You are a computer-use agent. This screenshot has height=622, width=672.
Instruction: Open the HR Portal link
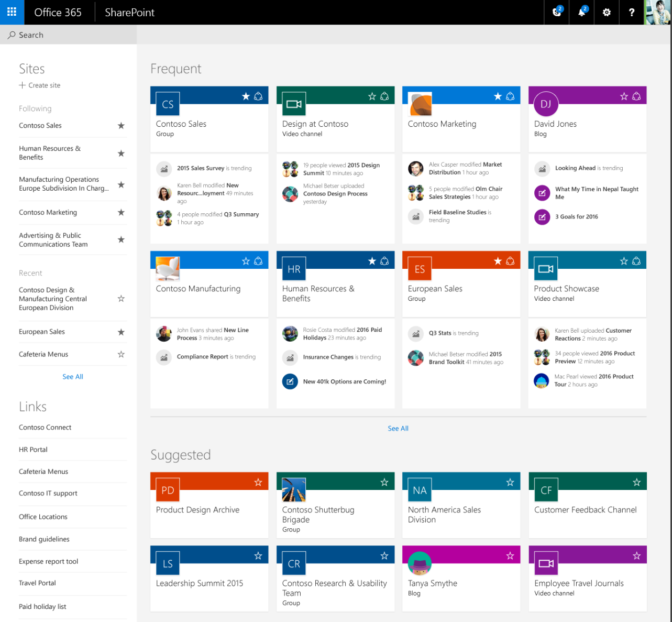(x=33, y=450)
